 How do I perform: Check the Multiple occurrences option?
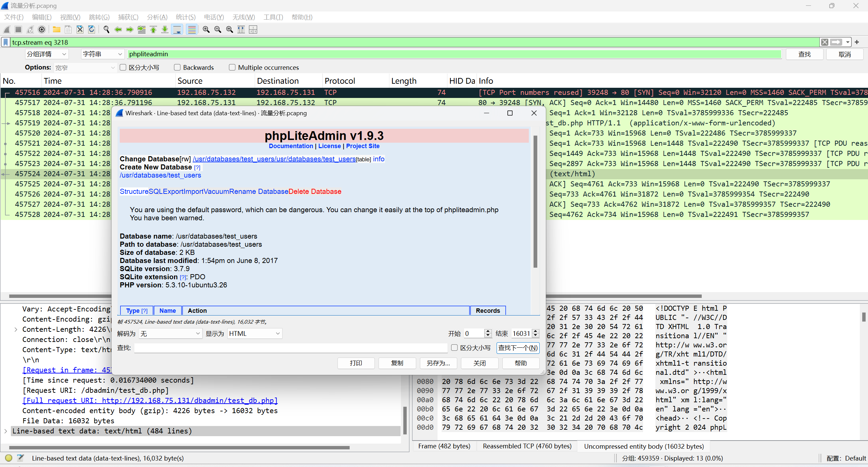click(232, 67)
